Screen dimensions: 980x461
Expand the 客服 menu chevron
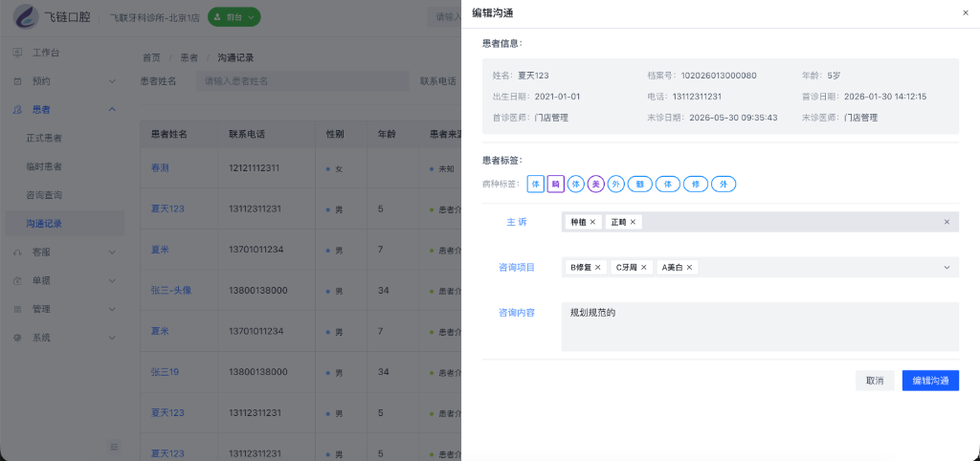tap(113, 252)
